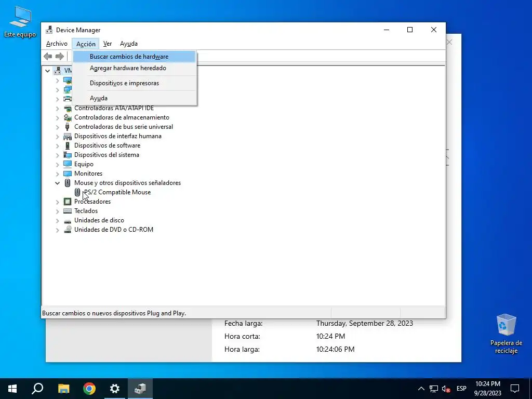Close the Acción menu via its label
Image resolution: width=532 pixels, height=399 pixels.
tap(86, 44)
